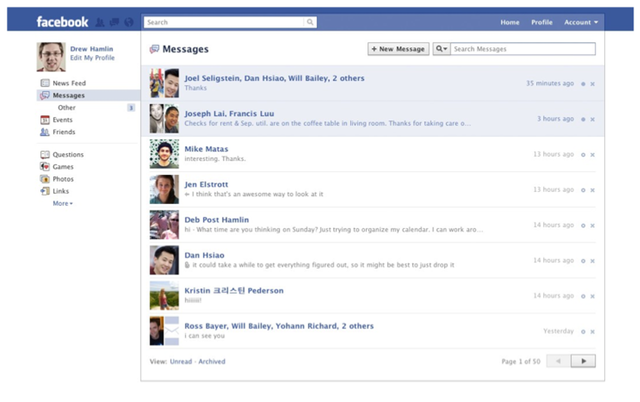Viewport: 640px width, 402px height.
Task: Toggle read status on Dan Hsiao thread
Action: click(583, 261)
